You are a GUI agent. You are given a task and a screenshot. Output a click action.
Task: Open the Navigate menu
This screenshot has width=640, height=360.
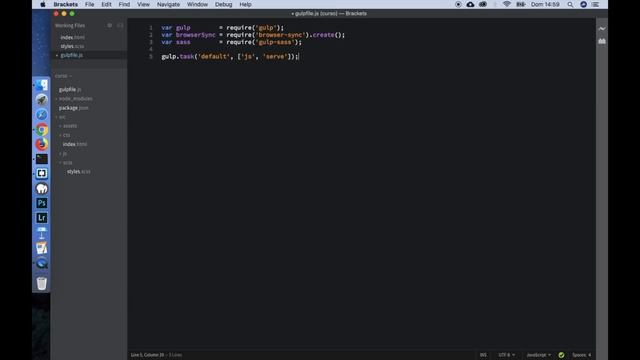pos(168,4)
